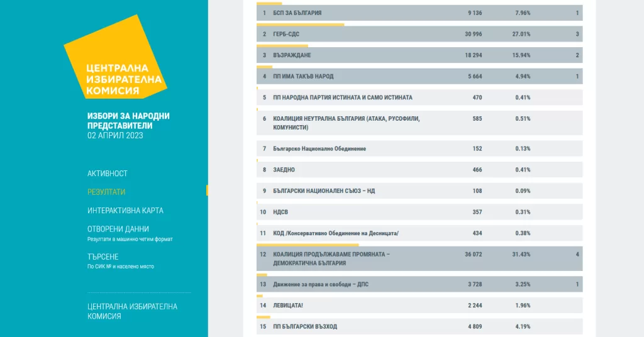Click vote count 357
Image resolution: width=644 pixels, height=337 pixels.
(477, 212)
